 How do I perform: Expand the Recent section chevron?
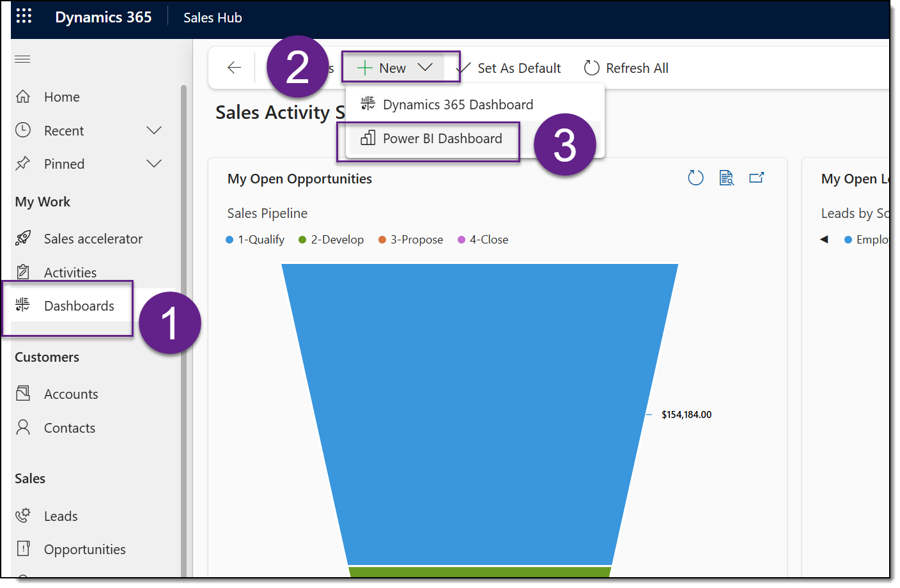point(154,130)
